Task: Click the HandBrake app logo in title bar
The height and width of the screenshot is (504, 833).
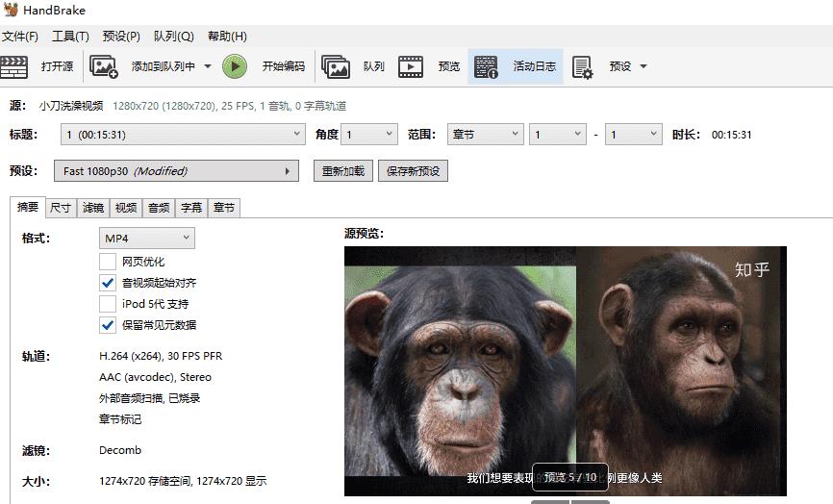Action: coord(11,11)
